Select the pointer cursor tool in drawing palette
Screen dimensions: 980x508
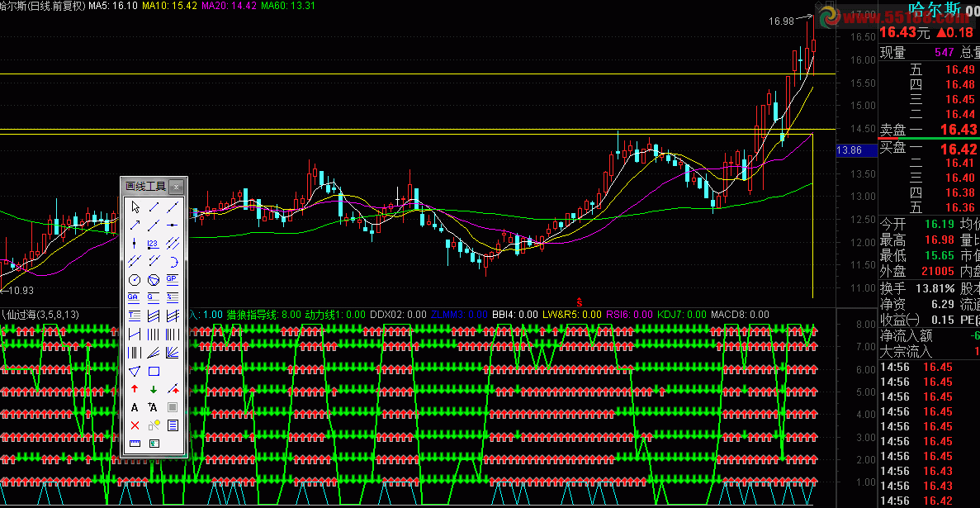(x=135, y=207)
